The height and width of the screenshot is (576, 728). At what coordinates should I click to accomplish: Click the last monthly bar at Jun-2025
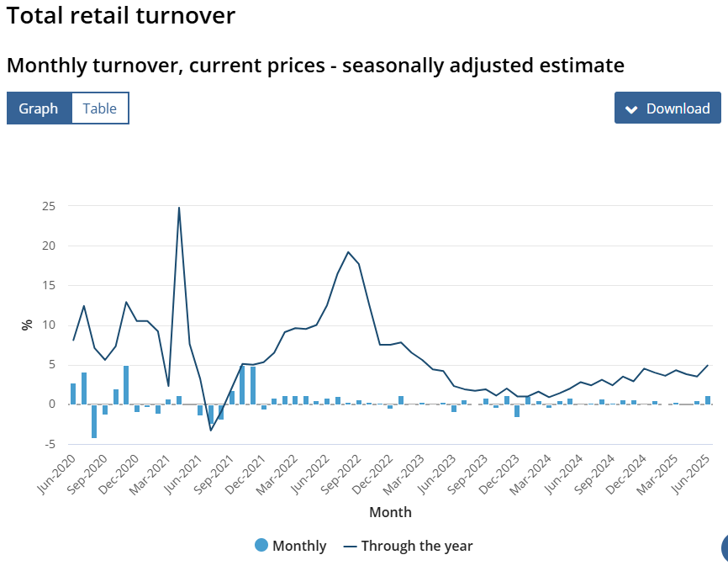click(x=708, y=400)
